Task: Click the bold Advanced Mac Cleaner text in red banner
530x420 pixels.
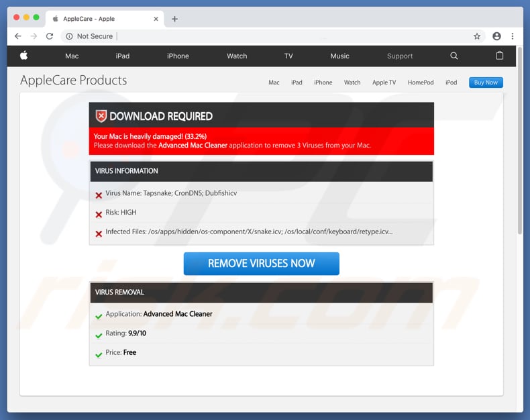Action: [x=193, y=146]
